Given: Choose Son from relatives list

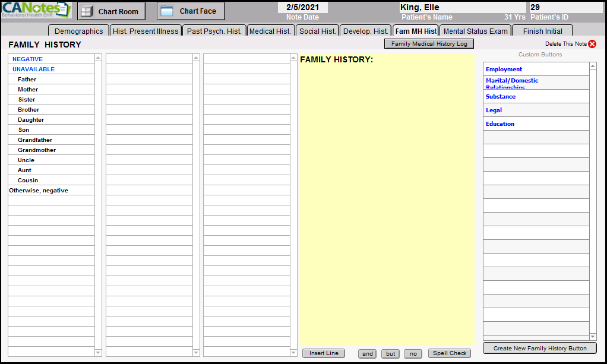Looking at the screenshot, I should coord(51,129).
